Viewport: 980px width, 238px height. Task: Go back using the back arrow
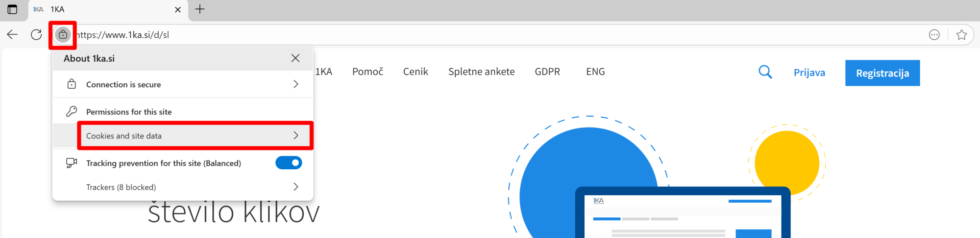[x=13, y=35]
